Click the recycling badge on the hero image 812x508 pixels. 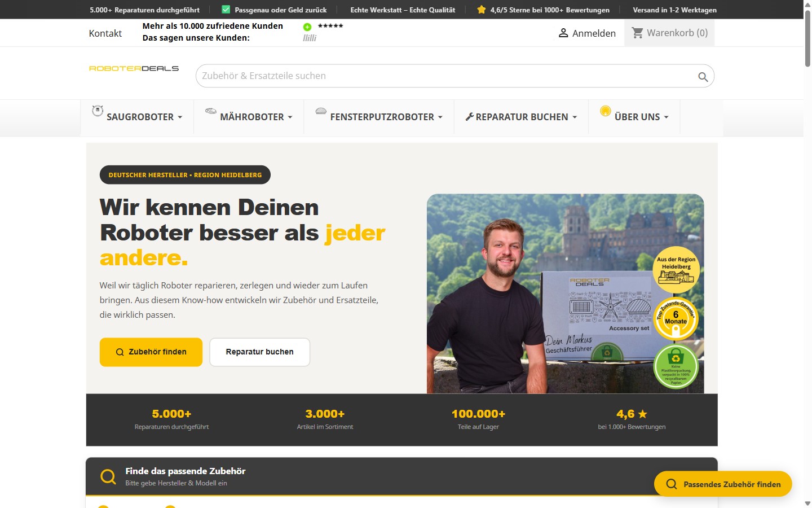coord(675,366)
